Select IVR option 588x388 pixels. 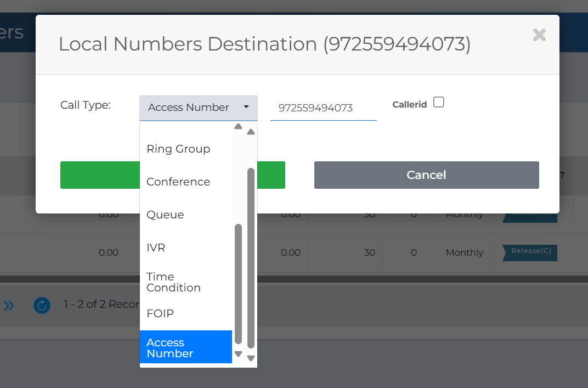tap(186, 248)
